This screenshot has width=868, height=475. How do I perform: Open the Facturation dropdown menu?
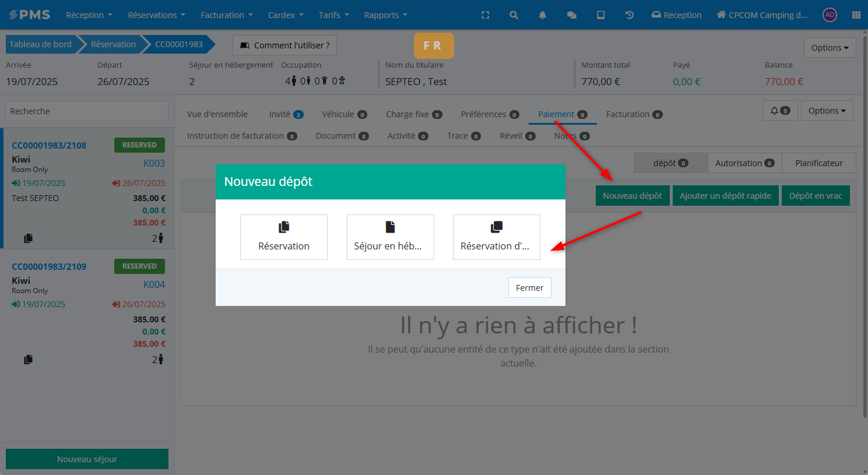click(x=226, y=15)
